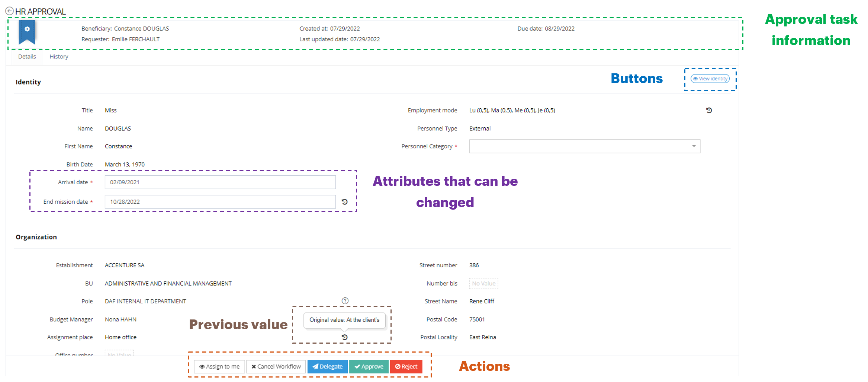Approve the HR request

pos(369,367)
